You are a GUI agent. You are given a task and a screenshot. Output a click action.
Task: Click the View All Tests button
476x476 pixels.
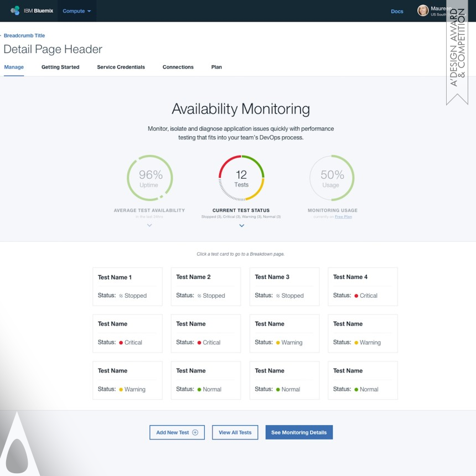pos(235,432)
